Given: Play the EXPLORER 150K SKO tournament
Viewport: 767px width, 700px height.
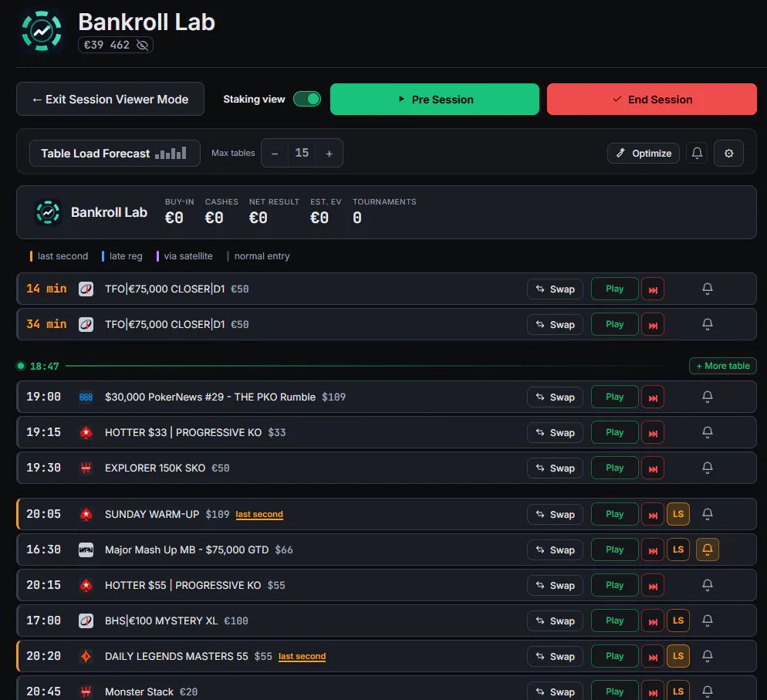Looking at the screenshot, I should (614, 468).
